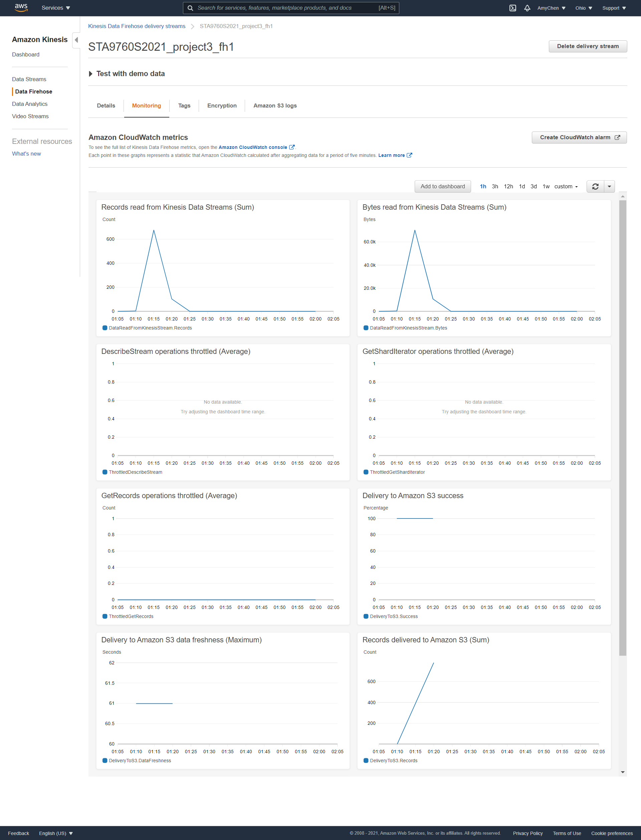Collapse the Amazon Kinesis sidebar

coord(76,40)
